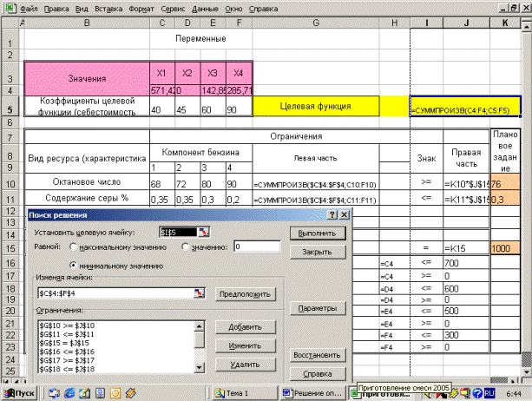The height and width of the screenshot is (401, 532).
Task: Select constraint $G$11 <= $J$11
Action: 67,334
